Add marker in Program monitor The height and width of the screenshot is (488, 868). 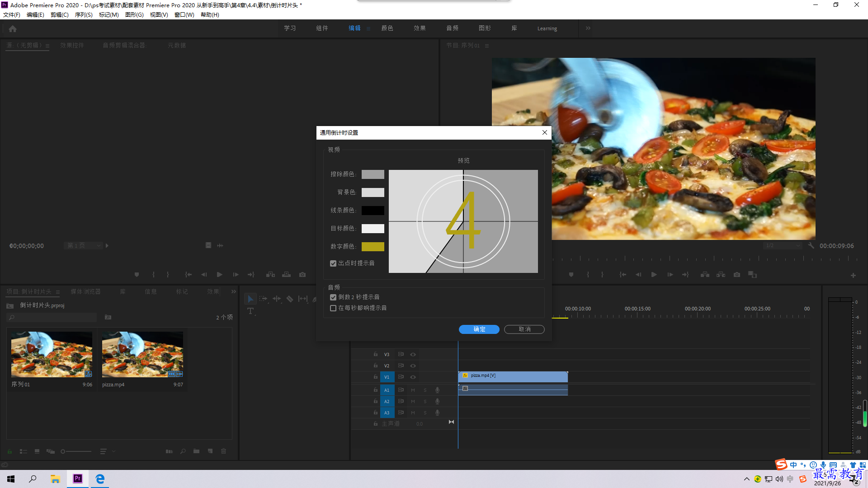571,275
